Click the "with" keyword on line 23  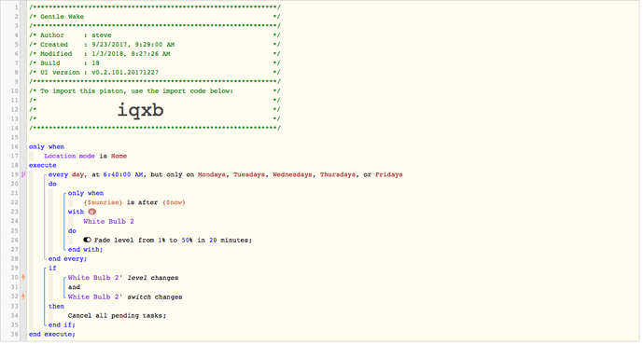(x=76, y=212)
